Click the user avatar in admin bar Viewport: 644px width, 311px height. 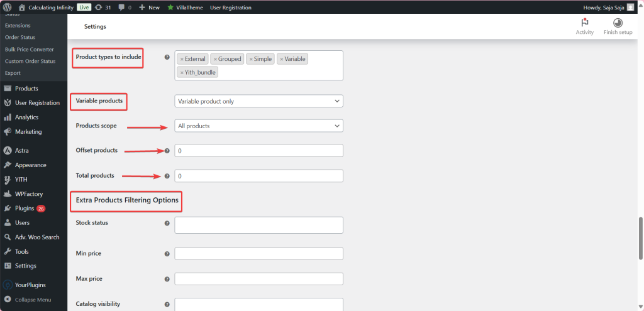[x=630, y=8]
